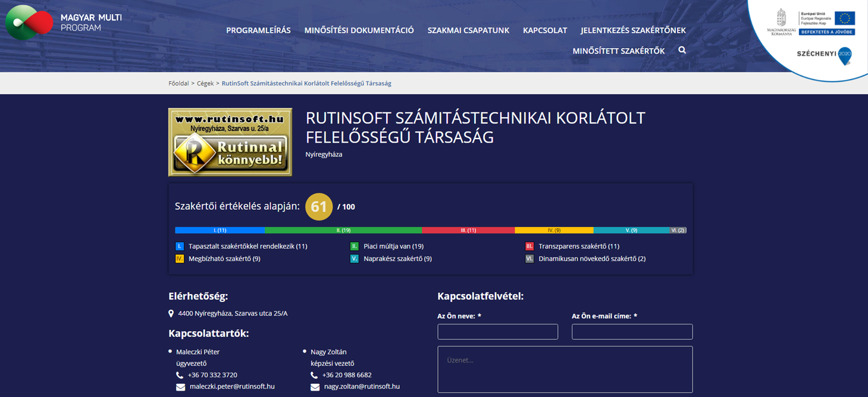
Task: Click the teal V. legend badge
Action: point(355,259)
